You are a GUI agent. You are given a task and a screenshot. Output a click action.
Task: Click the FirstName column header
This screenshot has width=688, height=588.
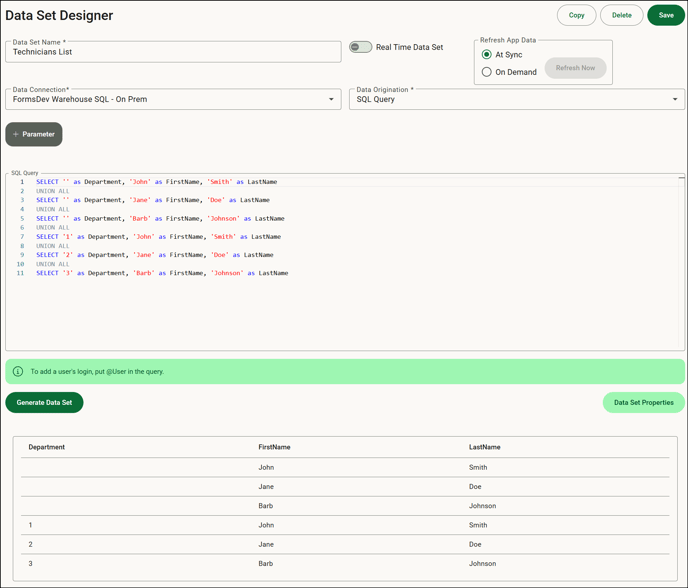[x=274, y=447]
